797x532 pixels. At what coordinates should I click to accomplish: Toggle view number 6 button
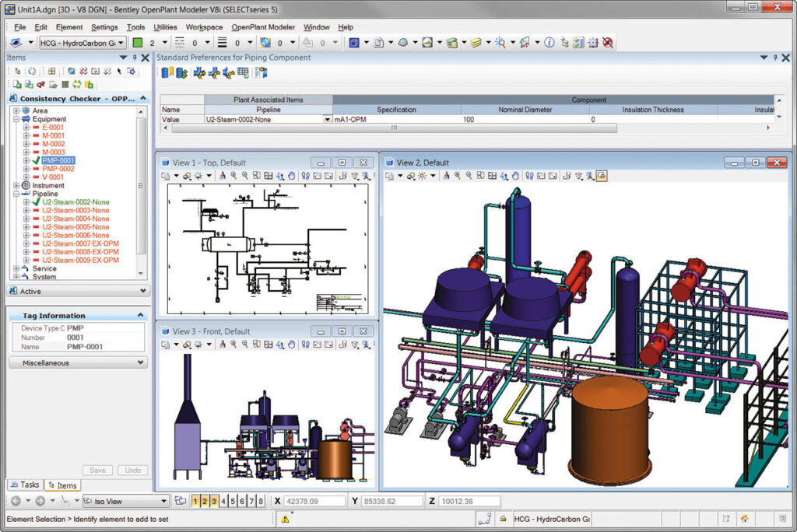tap(242, 501)
